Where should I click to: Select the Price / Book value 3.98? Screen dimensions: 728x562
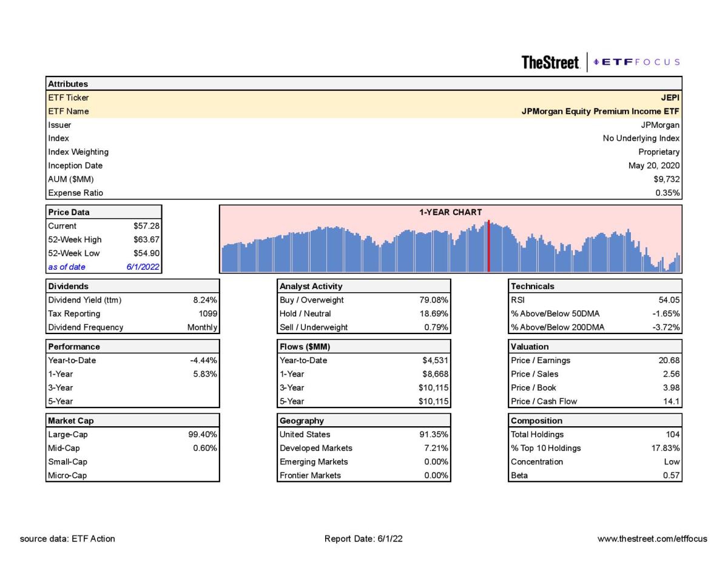pos(672,387)
